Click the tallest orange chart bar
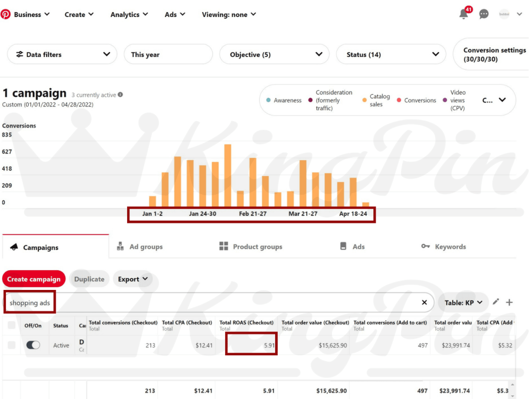The height and width of the screenshot is (399, 532). (228, 176)
